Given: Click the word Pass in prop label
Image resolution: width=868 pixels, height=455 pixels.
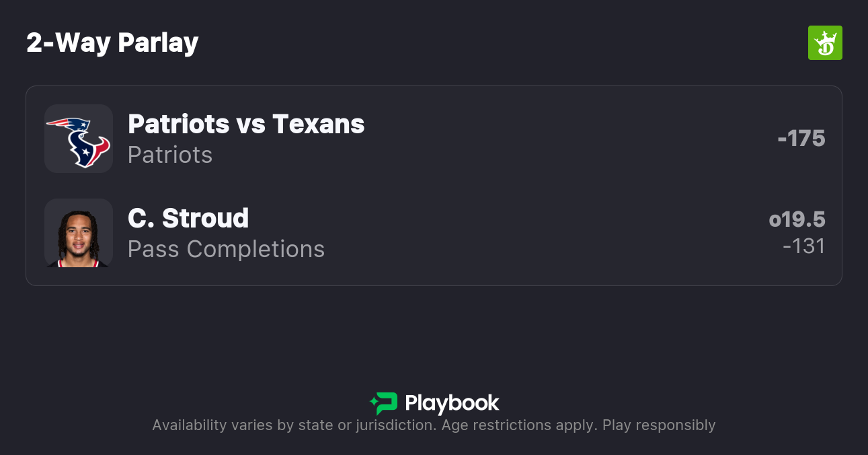Looking at the screenshot, I should click(x=153, y=249).
